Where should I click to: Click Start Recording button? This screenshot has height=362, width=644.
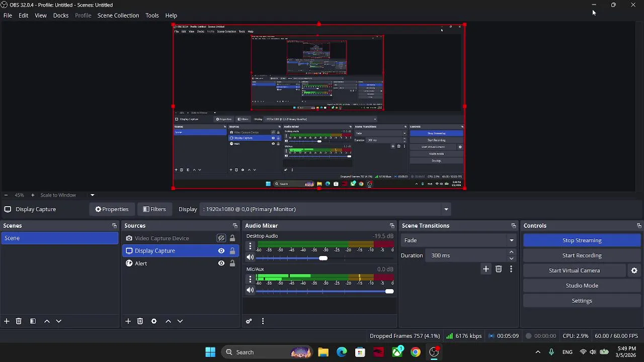tap(582, 255)
